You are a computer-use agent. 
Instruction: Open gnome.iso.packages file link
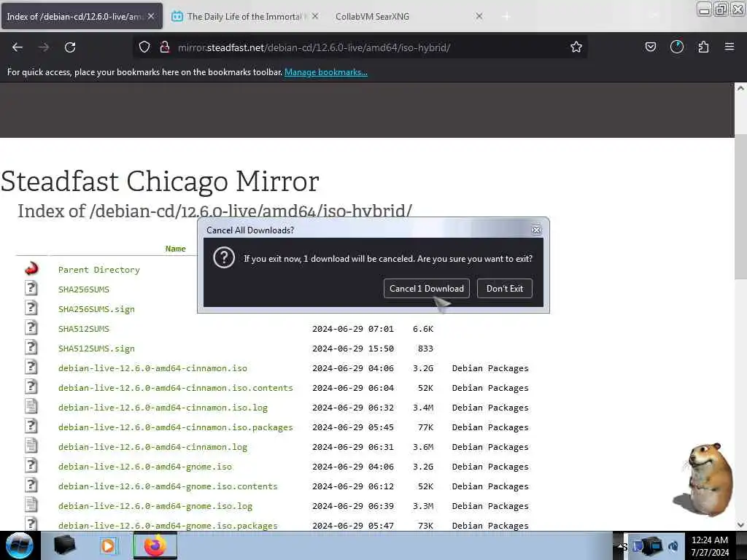click(168, 526)
